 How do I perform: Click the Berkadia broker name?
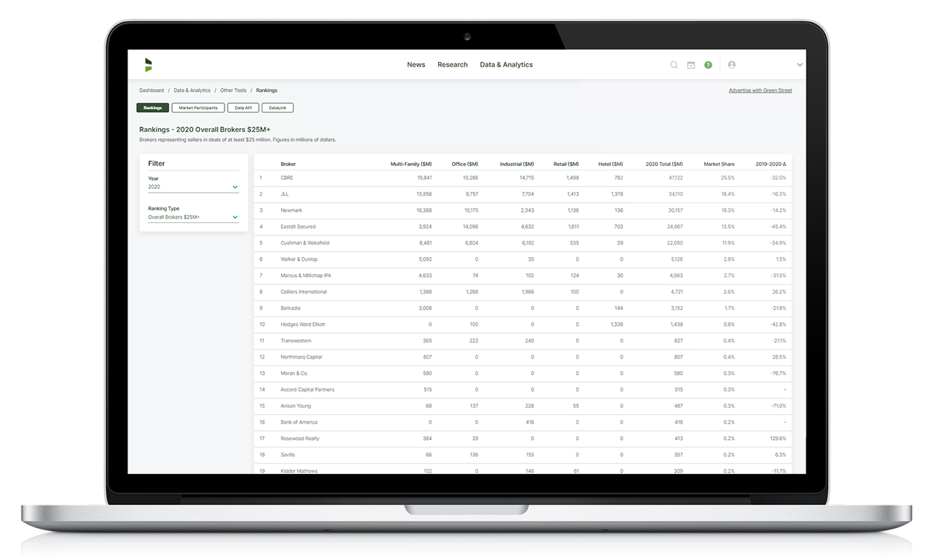(291, 308)
